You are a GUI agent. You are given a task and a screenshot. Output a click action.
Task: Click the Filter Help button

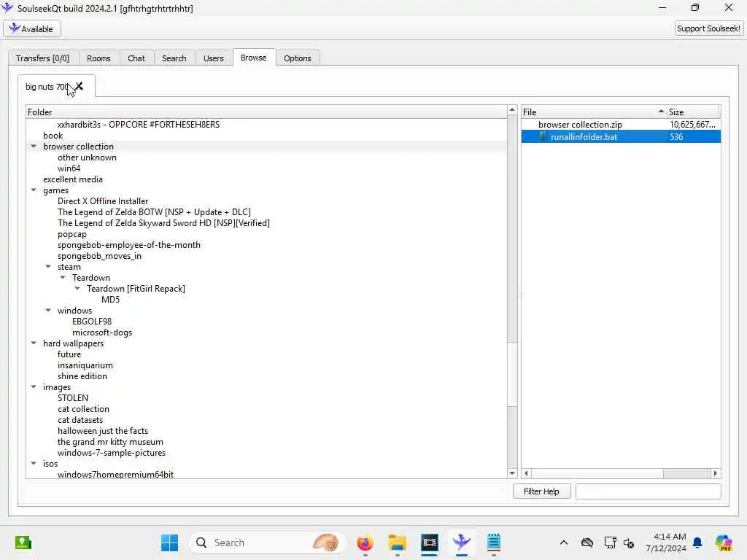click(542, 491)
